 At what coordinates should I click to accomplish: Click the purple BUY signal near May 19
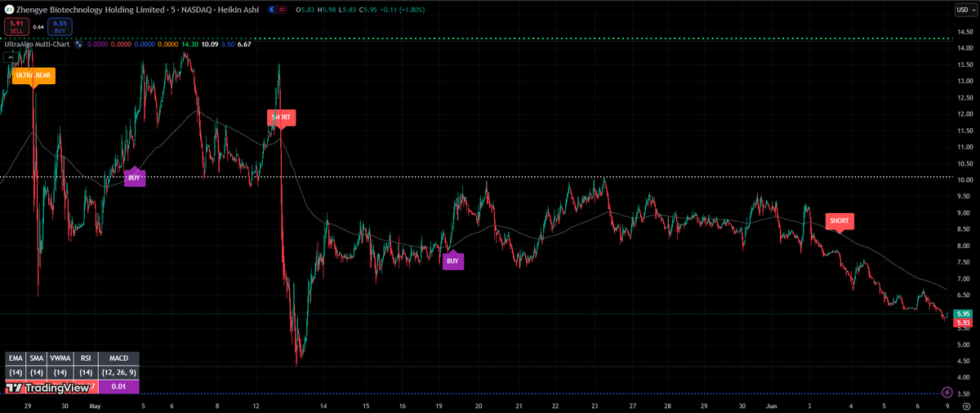(453, 260)
